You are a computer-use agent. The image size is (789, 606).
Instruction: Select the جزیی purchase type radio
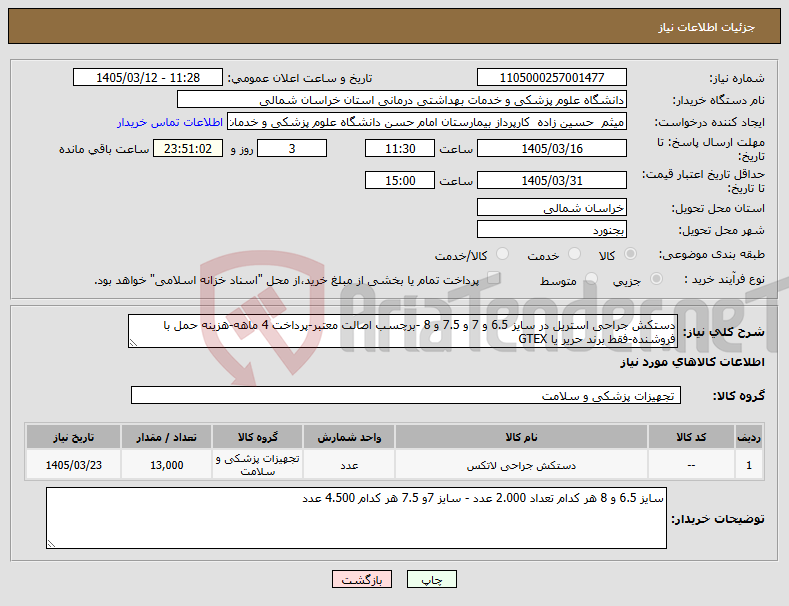tap(656, 279)
